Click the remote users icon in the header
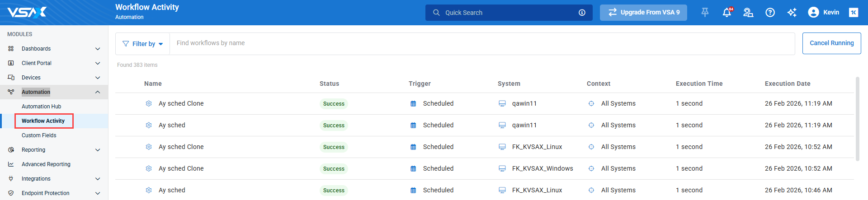 pos(748,13)
